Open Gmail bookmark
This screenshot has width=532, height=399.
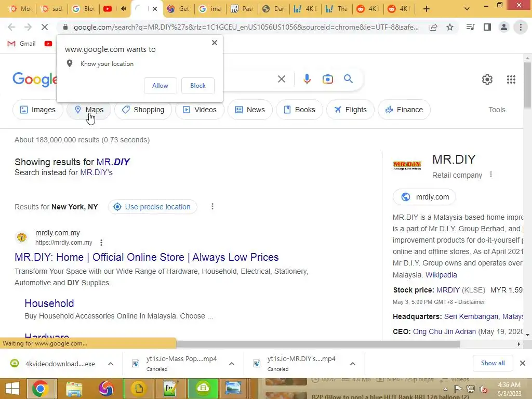[22, 44]
